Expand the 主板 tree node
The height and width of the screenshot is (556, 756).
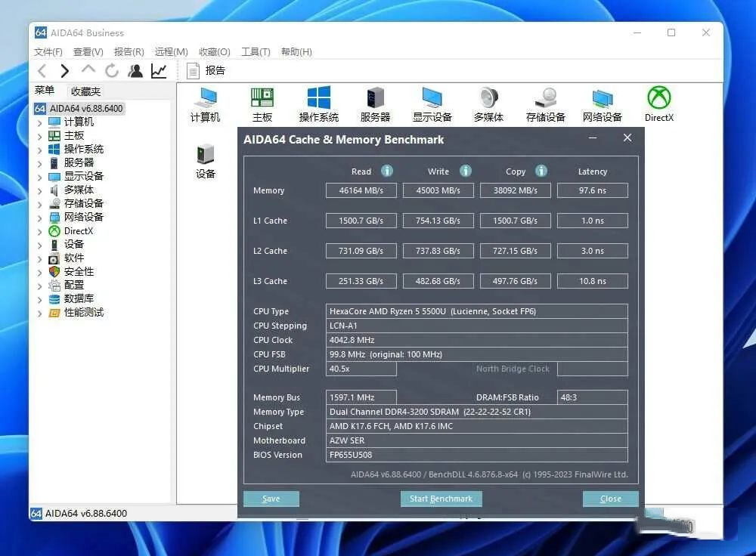tap(39, 136)
